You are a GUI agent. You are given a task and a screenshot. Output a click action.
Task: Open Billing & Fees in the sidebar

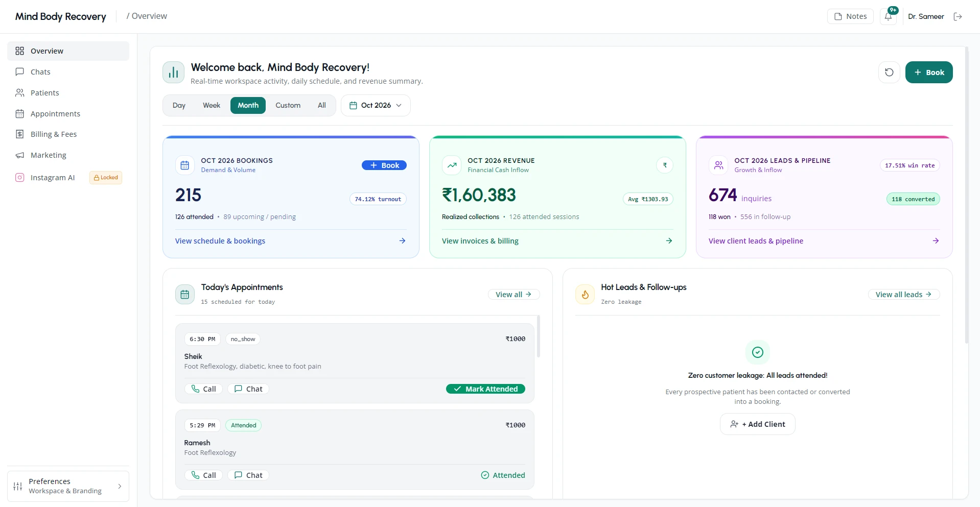pos(68,134)
